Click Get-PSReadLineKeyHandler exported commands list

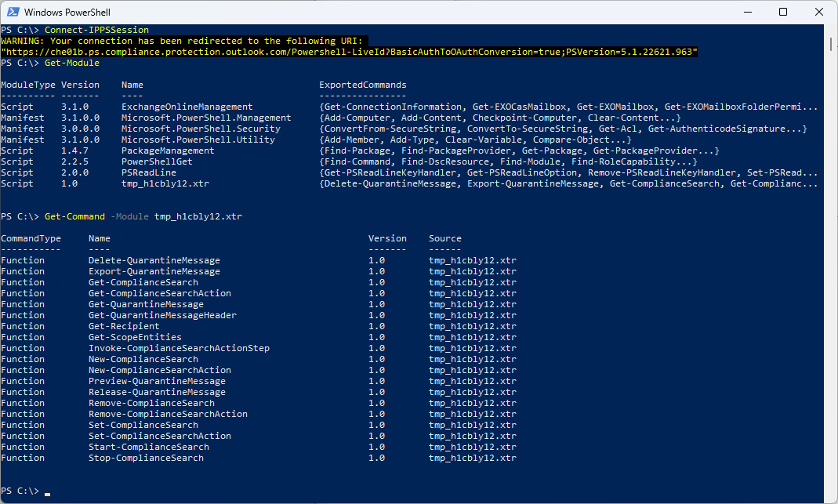[568, 172]
